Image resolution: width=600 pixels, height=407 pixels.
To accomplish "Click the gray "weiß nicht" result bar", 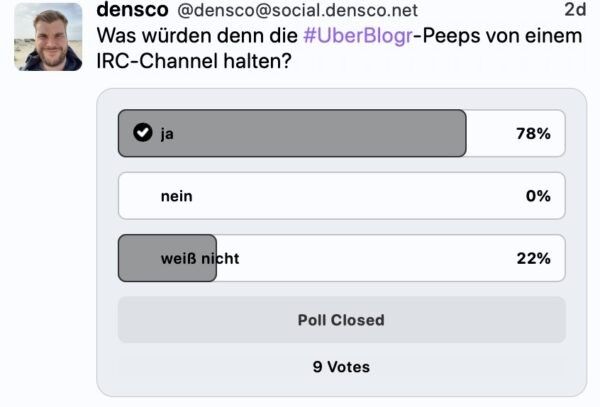I will coord(140,258).
